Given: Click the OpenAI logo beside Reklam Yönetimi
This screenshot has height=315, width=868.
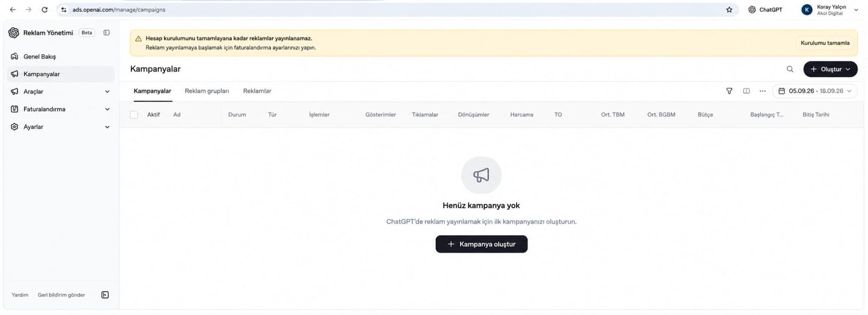Looking at the screenshot, I should coord(14,33).
